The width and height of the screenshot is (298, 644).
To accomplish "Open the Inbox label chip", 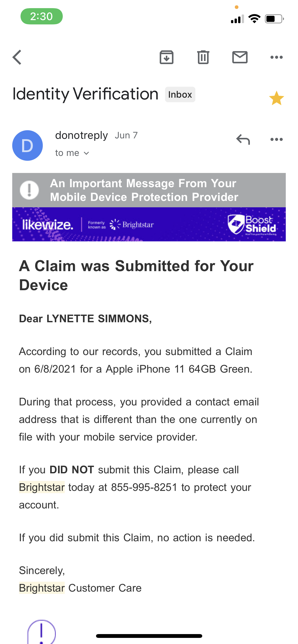I will [x=180, y=94].
